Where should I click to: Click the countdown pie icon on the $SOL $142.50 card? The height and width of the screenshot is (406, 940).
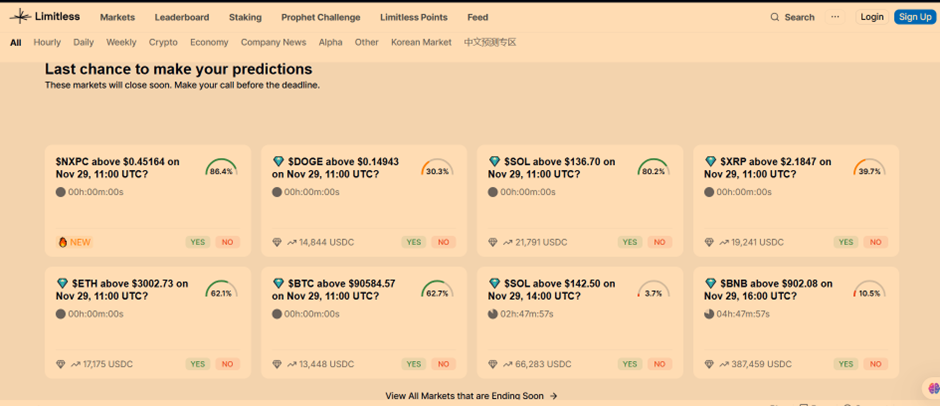click(x=493, y=314)
